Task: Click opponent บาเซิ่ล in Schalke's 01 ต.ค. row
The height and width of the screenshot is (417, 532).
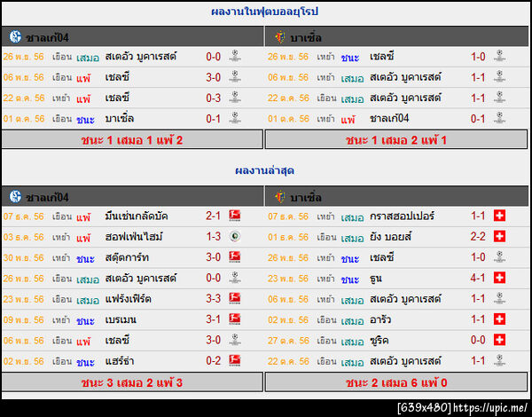Action: click(x=120, y=119)
